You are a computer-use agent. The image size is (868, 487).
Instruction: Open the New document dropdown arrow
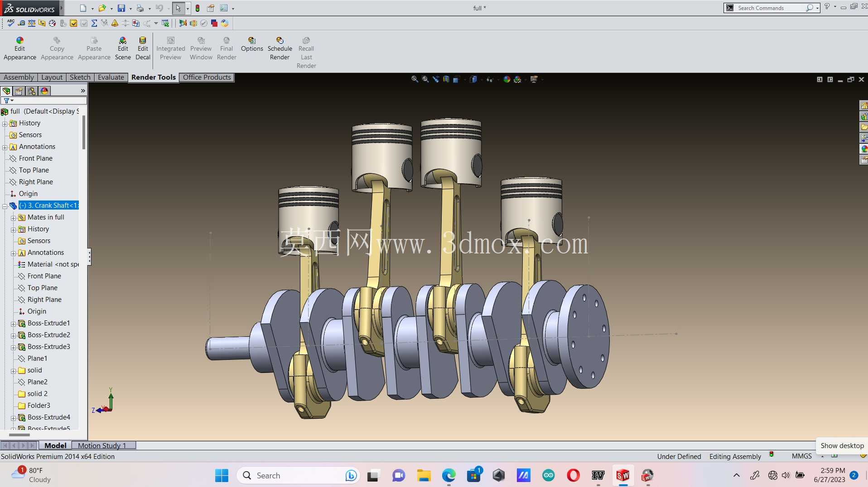point(92,8)
